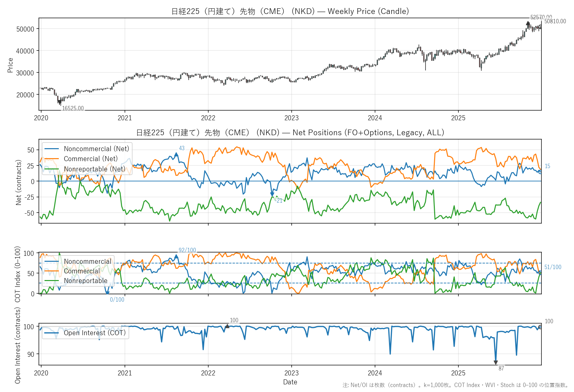Click the COT Index bottom marker at 0/100
Viewport: 574px width, 392px height.
107,293
